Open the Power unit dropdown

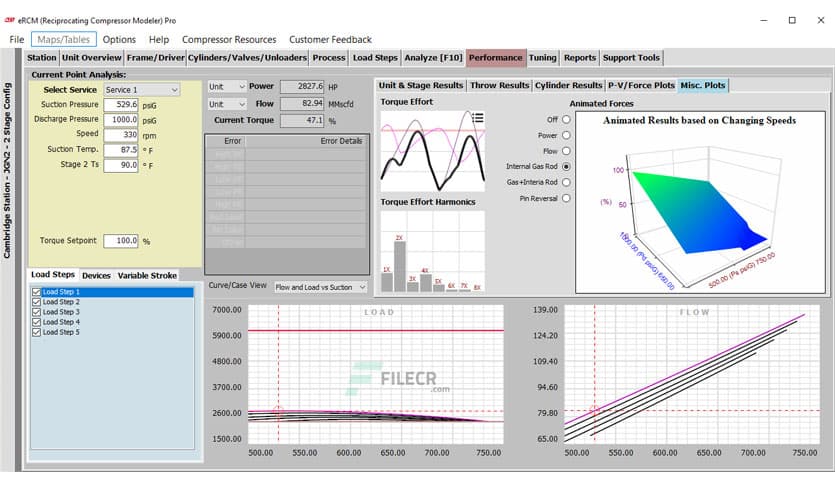[227, 86]
